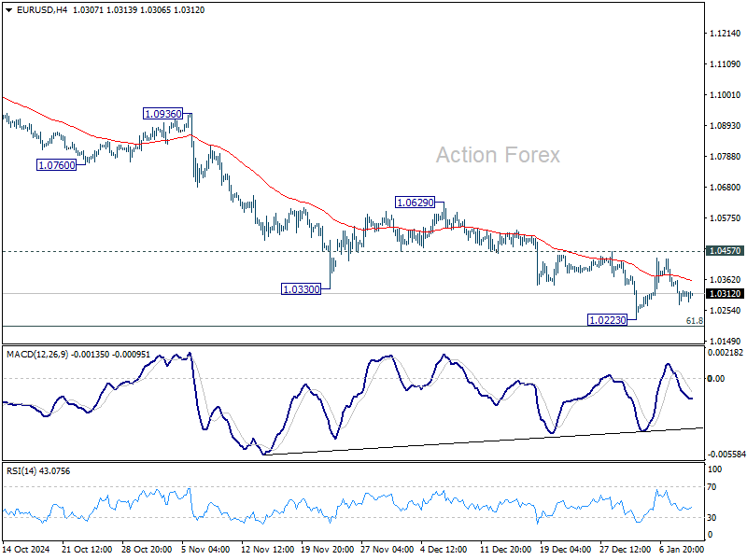Select the 1.05750 price axis value
Viewport: 747px width, 560px height.
[x=726, y=218]
